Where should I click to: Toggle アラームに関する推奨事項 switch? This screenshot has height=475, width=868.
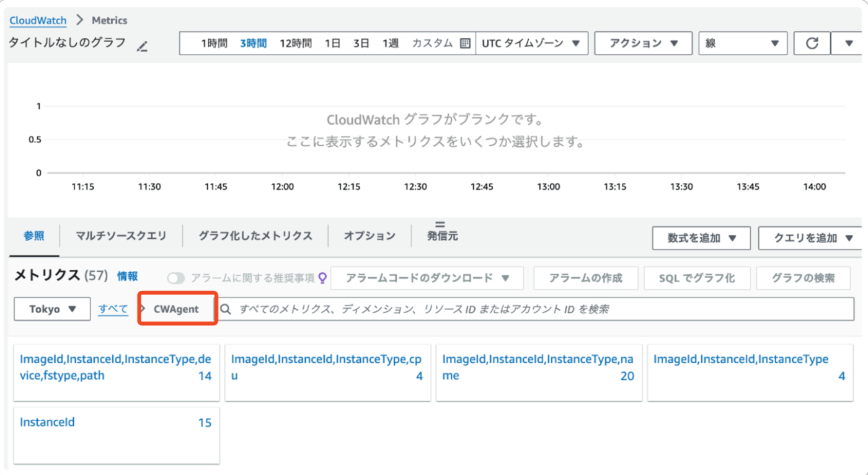coord(176,278)
